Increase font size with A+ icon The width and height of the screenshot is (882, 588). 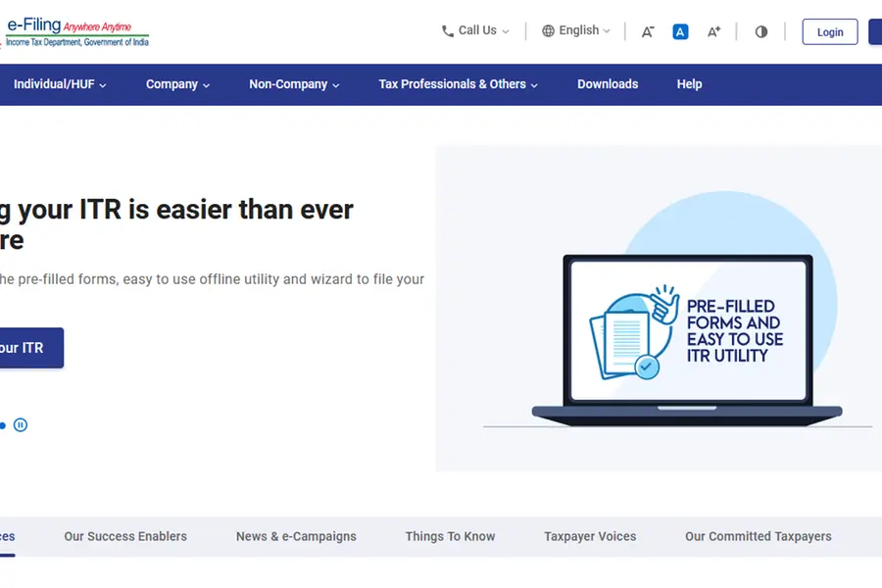[713, 31]
